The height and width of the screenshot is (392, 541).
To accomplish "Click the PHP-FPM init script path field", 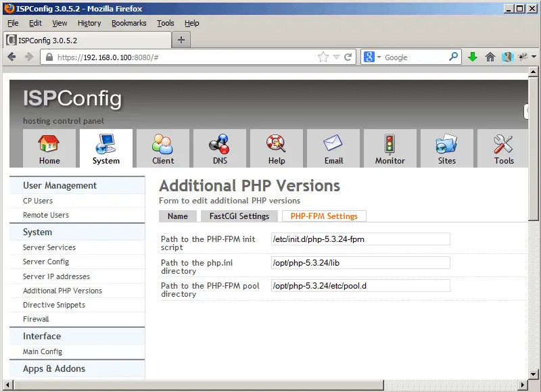I will (360, 239).
